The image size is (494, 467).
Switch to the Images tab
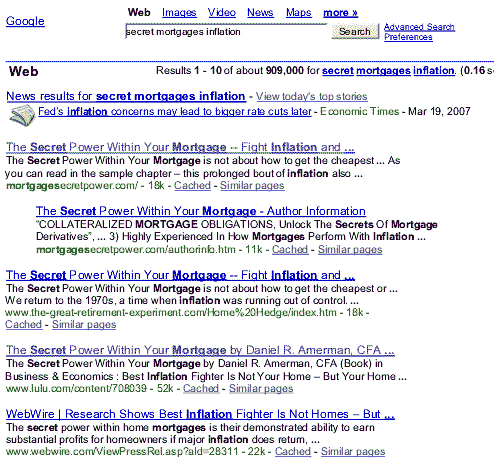click(179, 13)
